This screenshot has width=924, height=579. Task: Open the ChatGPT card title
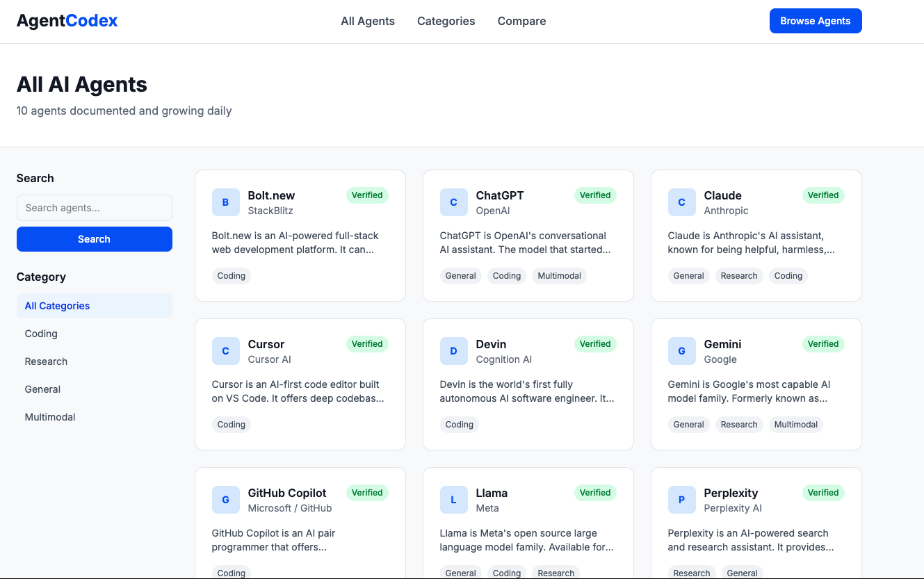(x=500, y=195)
